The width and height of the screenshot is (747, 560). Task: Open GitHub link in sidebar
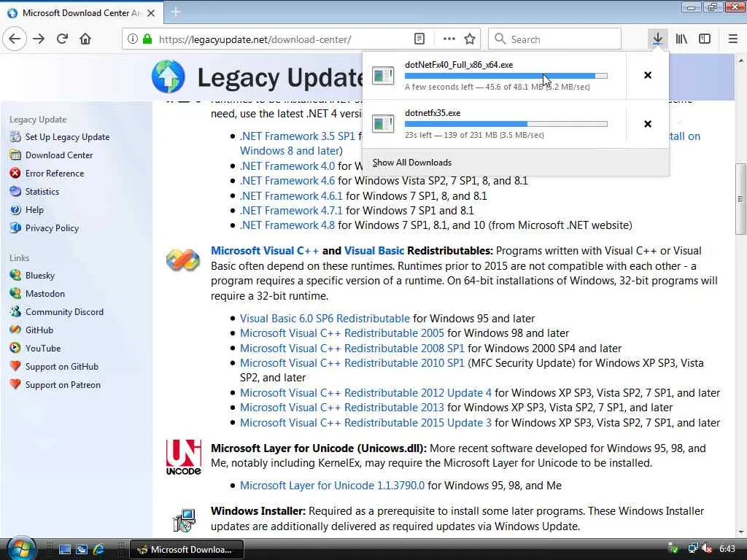tap(39, 330)
